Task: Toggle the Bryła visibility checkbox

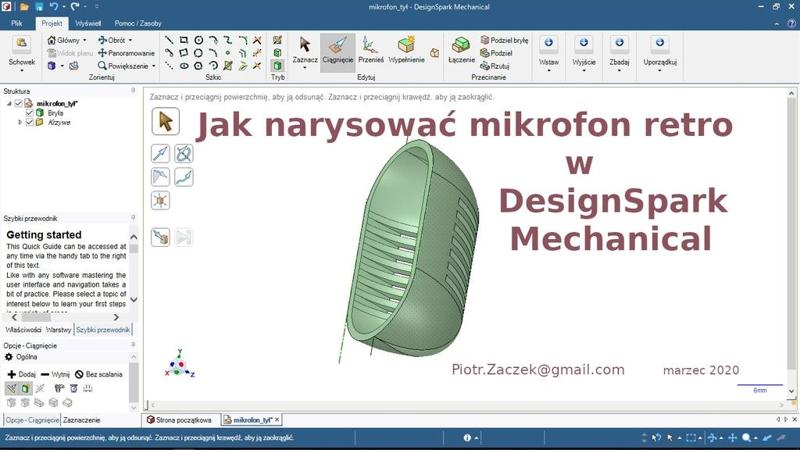Action: [29, 113]
